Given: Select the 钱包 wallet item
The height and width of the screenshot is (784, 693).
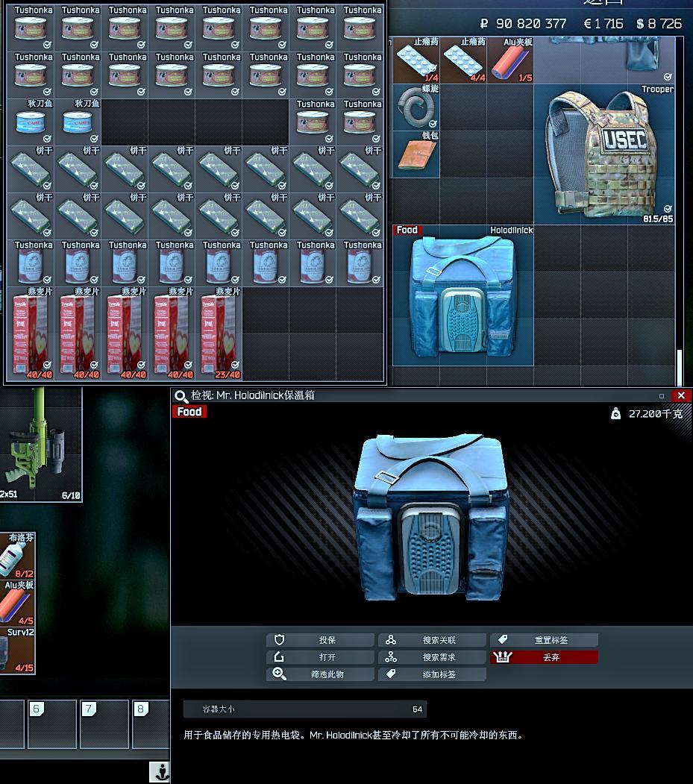Looking at the screenshot, I should 416,154.
